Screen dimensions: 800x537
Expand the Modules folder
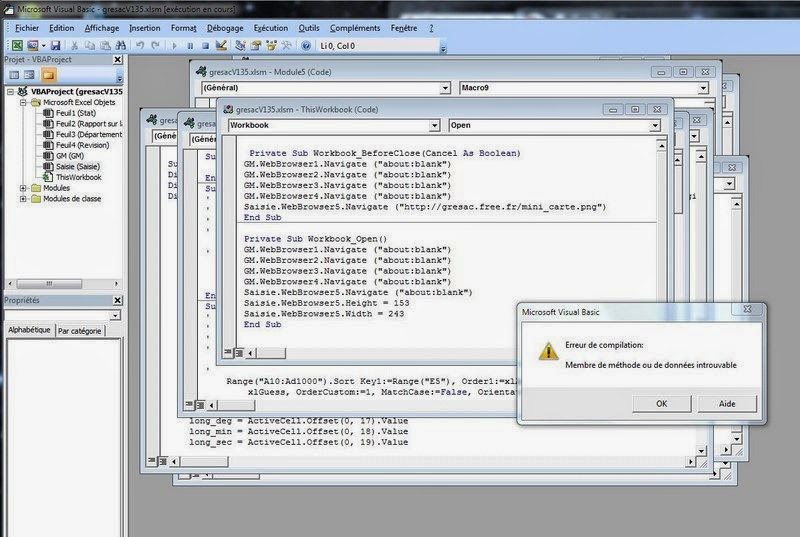pos(23,188)
